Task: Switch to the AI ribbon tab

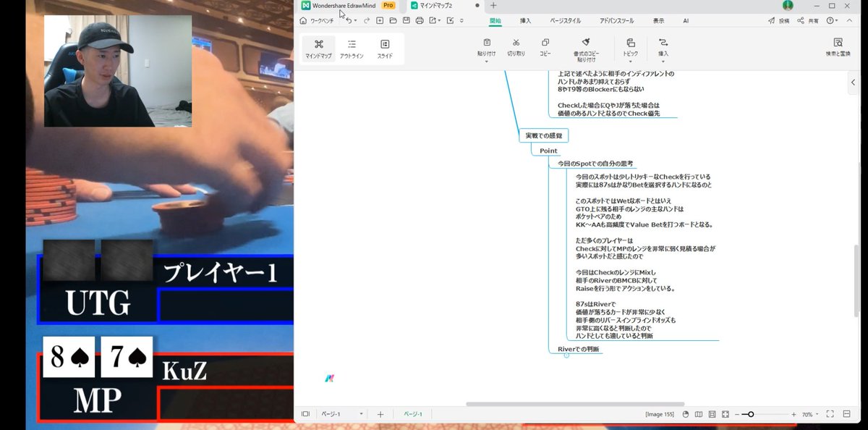Action: click(x=686, y=20)
